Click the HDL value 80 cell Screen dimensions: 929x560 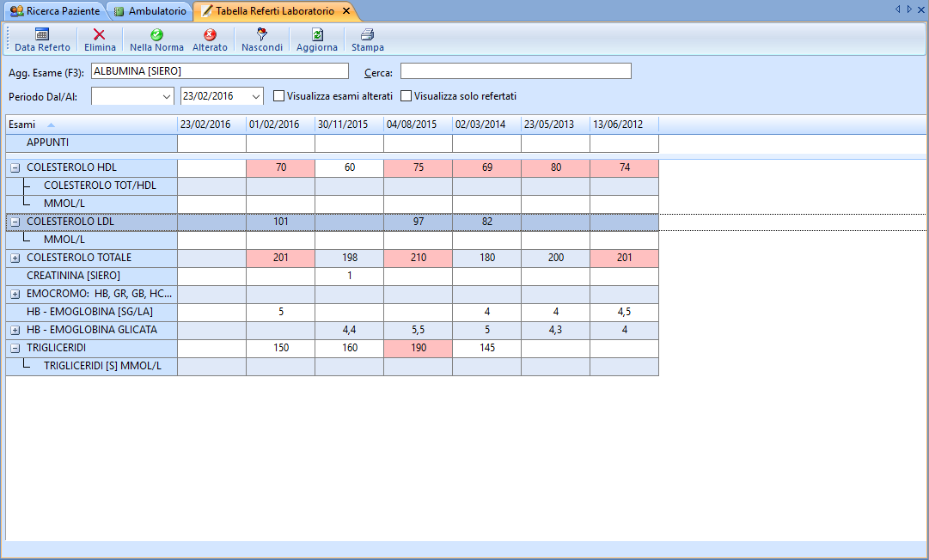(x=556, y=168)
